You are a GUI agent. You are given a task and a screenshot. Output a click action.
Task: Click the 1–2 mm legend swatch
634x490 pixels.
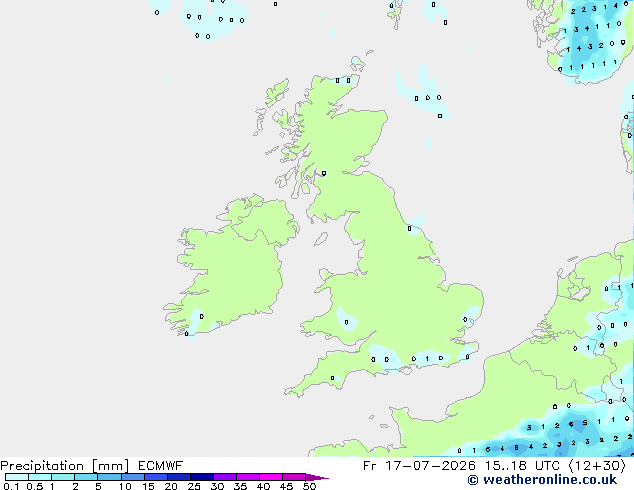(63, 477)
